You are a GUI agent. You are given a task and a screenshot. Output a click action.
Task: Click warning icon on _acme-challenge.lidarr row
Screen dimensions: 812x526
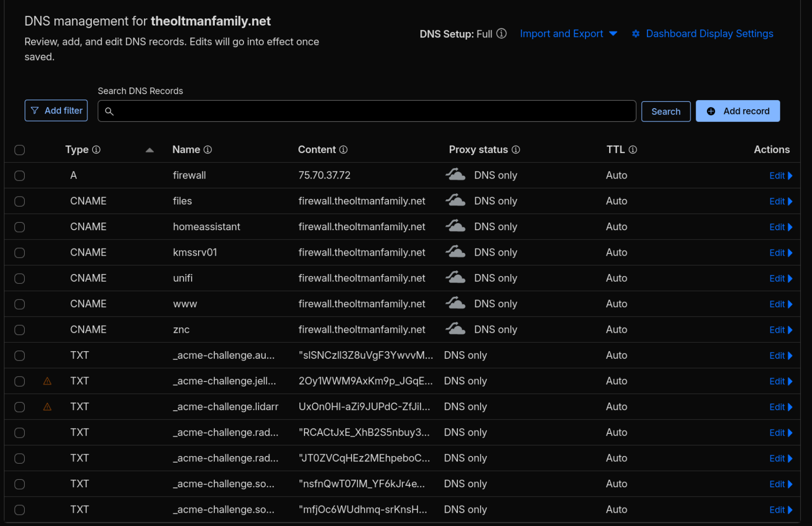pos(47,407)
